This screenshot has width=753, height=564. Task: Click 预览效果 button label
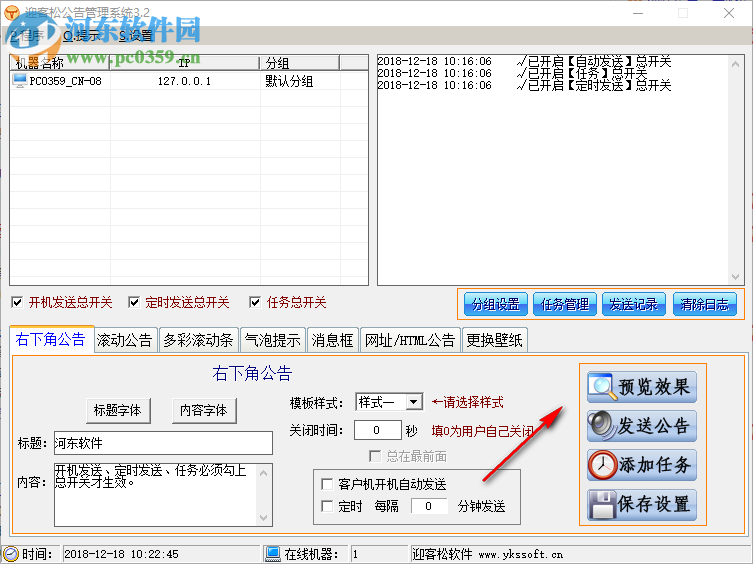coord(655,387)
